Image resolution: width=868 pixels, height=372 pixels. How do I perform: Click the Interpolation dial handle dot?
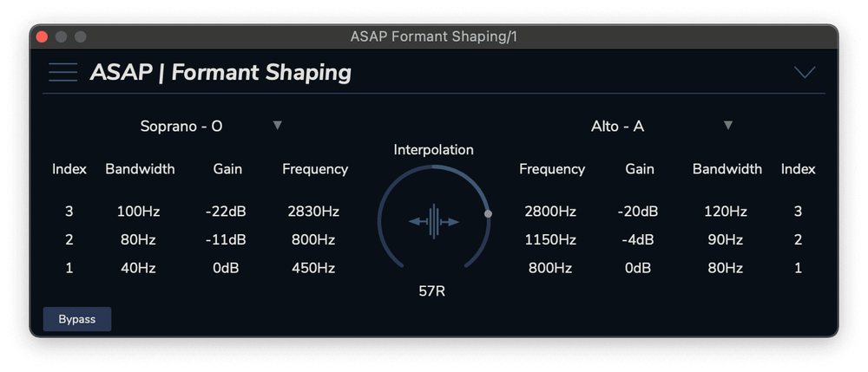click(x=488, y=213)
